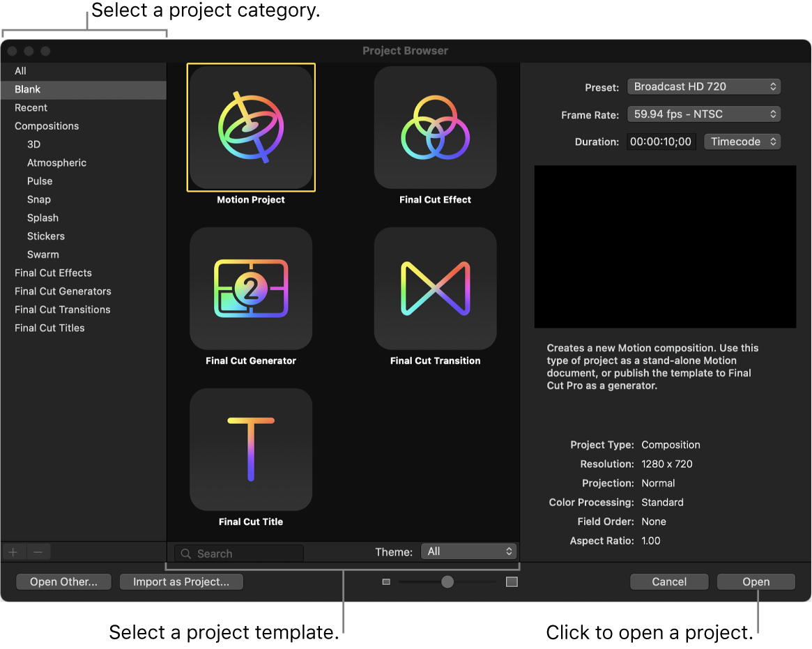The image size is (812, 649).
Task: Click the Open button
Action: coord(756,581)
